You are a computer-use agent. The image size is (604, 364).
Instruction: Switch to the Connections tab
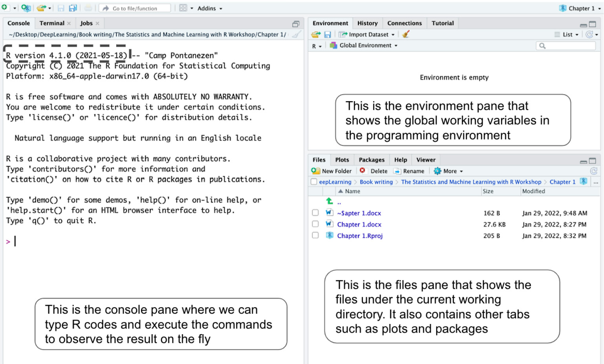404,23
